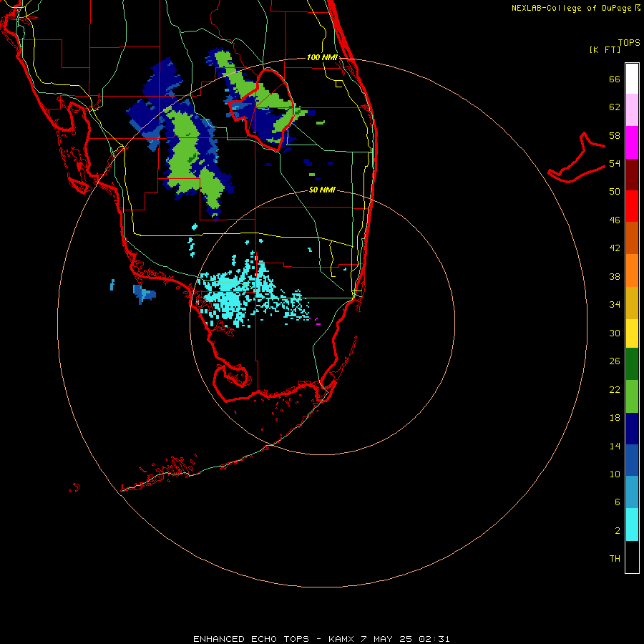Select the navy 14-18 kft legend swatch
Viewport: 644px width, 644px height.
[632, 429]
